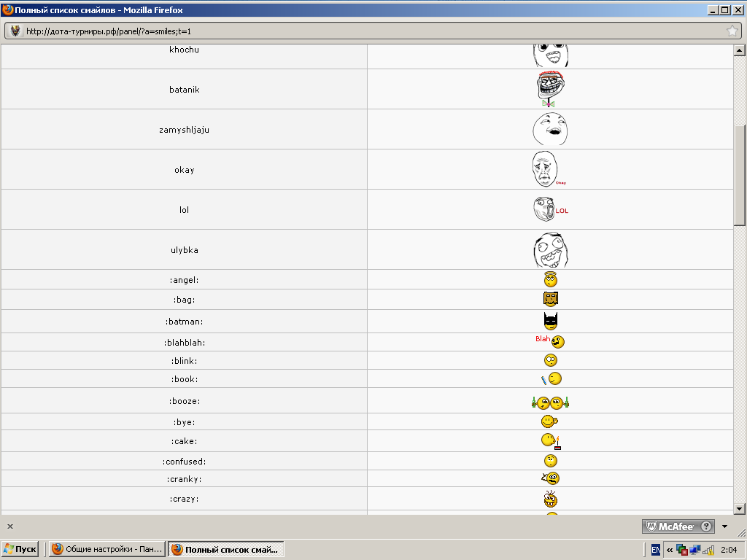Click the booze smiley pair with bottles
This screenshot has height=560, width=747.
coord(550,402)
